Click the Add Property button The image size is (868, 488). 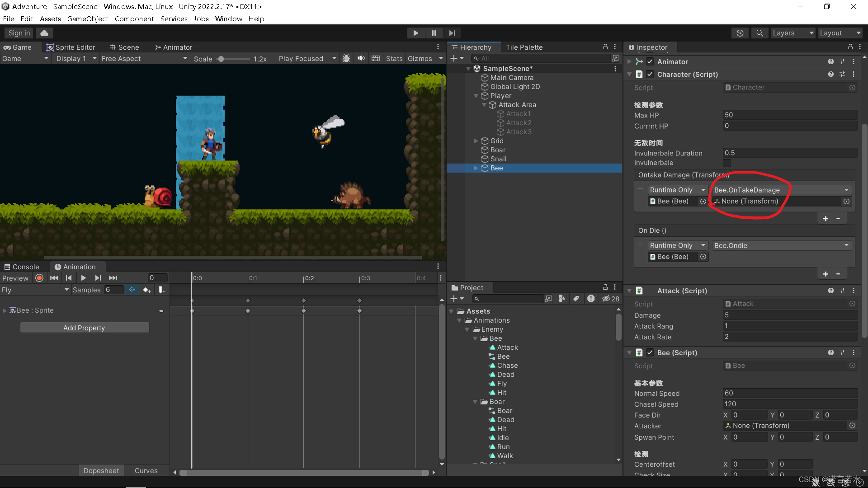(84, 328)
